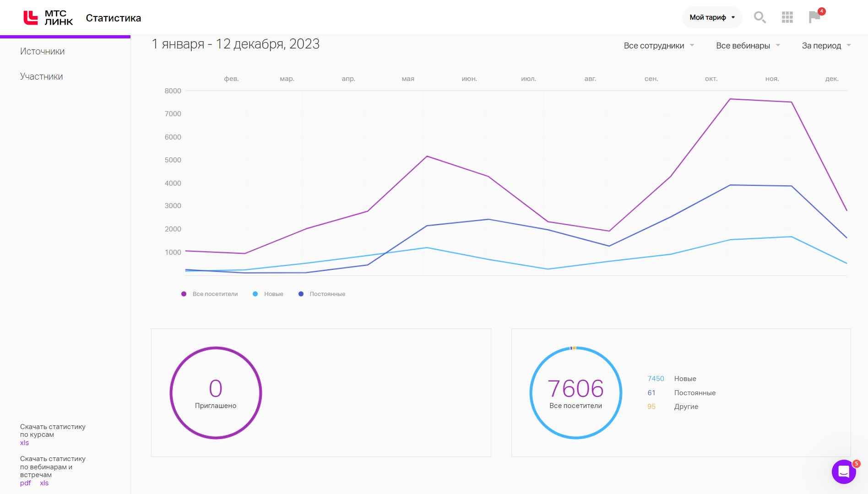Open the support chat bubble
This screenshot has width=868, height=494.
[x=844, y=472]
